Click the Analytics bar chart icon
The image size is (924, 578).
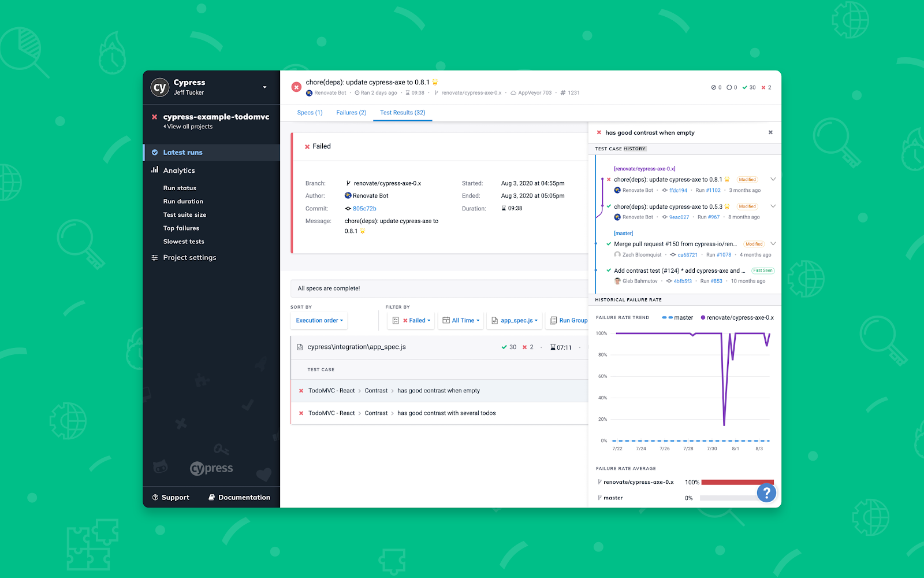click(x=155, y=170)
